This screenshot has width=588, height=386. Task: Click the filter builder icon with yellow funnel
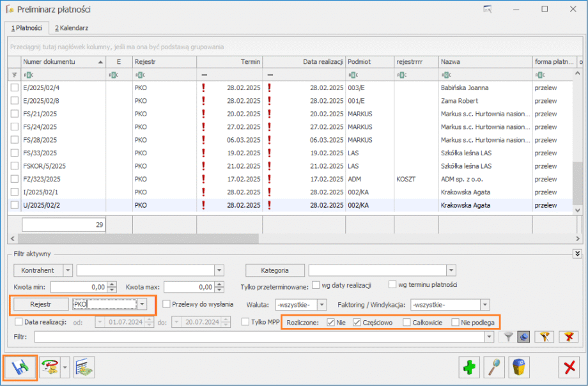tap(543, 336)
